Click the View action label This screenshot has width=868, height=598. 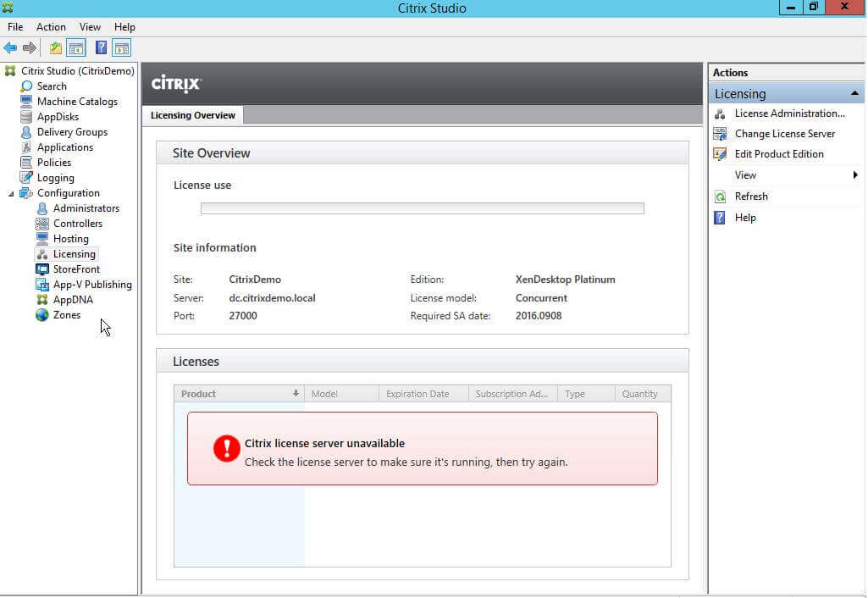[x=745, y=175]
